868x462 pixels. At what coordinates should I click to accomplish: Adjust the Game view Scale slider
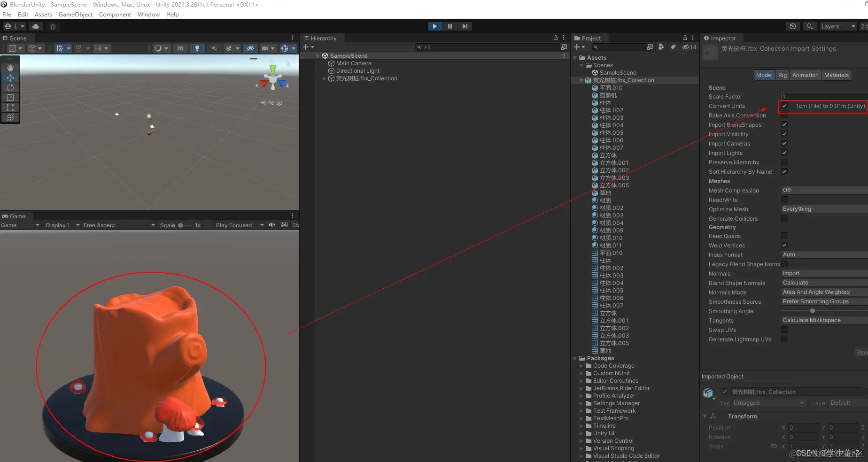click(x=185, y=225)
